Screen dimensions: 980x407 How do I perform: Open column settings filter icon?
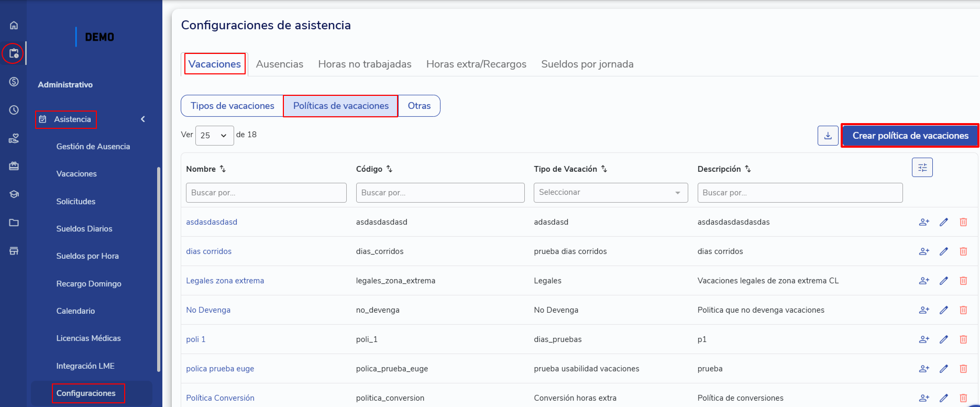coord(922,168)
